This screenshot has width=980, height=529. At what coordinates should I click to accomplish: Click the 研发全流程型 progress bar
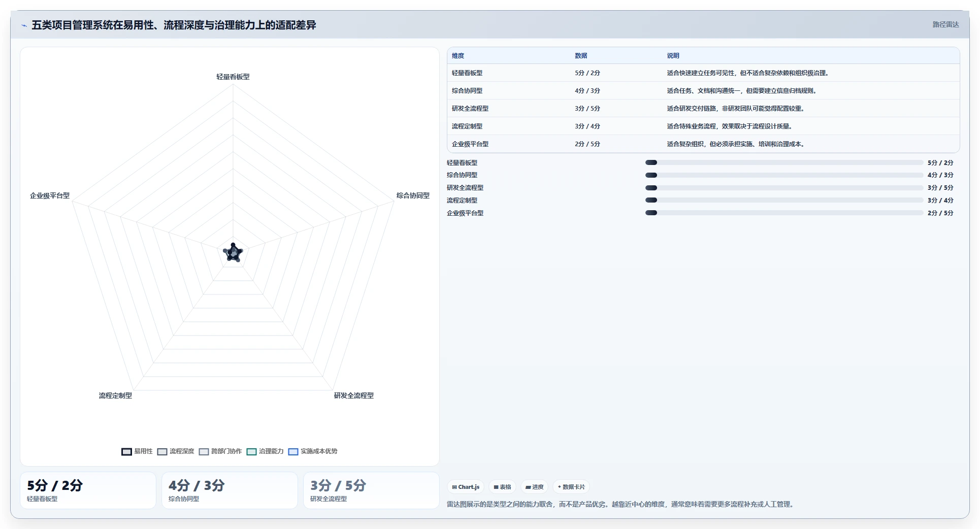pos(784,188)
